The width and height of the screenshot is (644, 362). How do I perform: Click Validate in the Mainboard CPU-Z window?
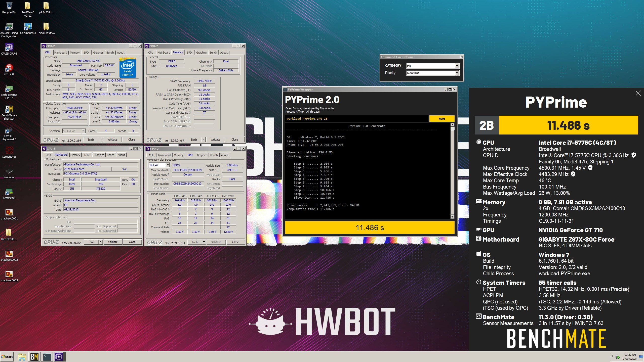113,242
